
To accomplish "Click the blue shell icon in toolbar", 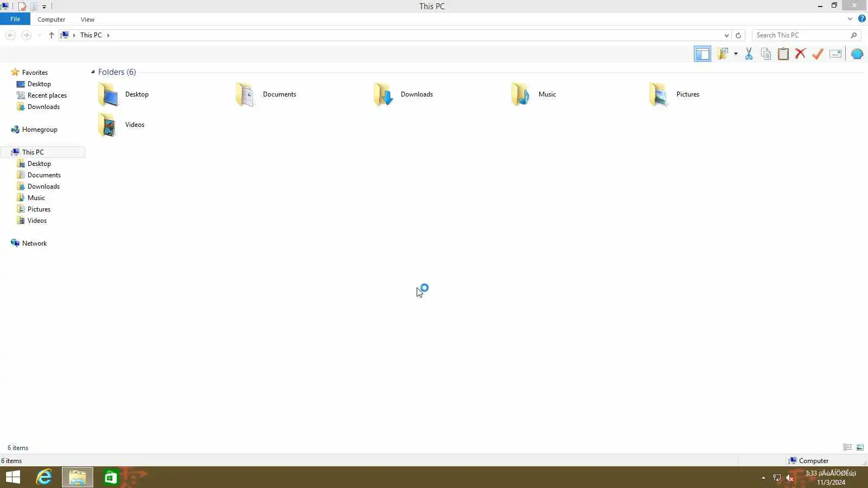I will [x=857, y=54].
